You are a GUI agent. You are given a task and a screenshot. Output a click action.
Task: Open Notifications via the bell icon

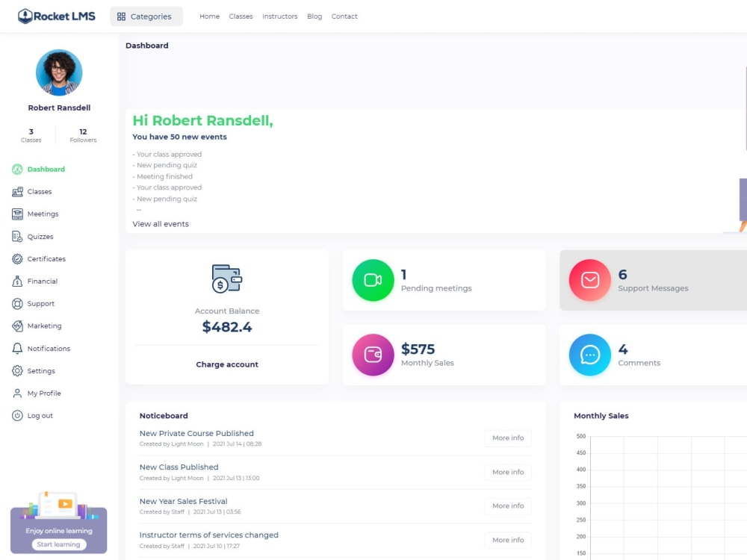click(16, 348)
